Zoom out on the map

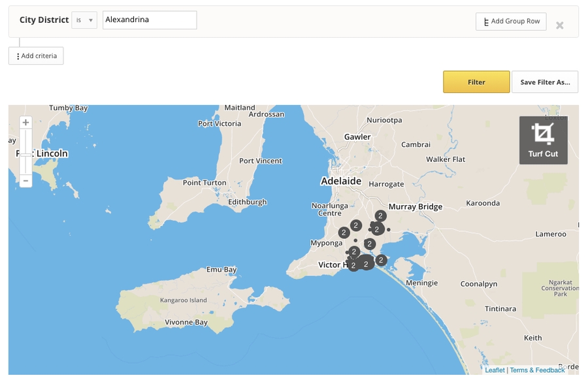tap(25, 180)
